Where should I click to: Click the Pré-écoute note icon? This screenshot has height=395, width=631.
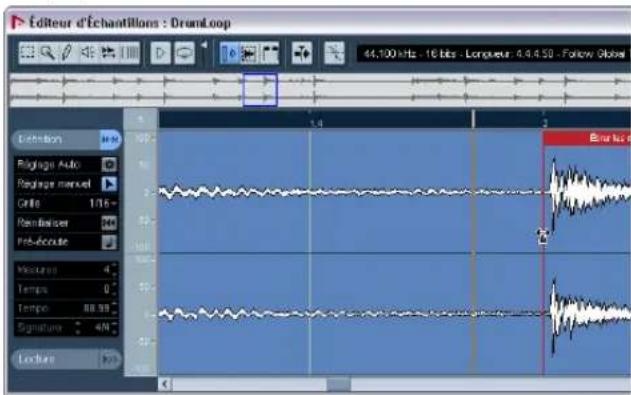click(109, 242)
